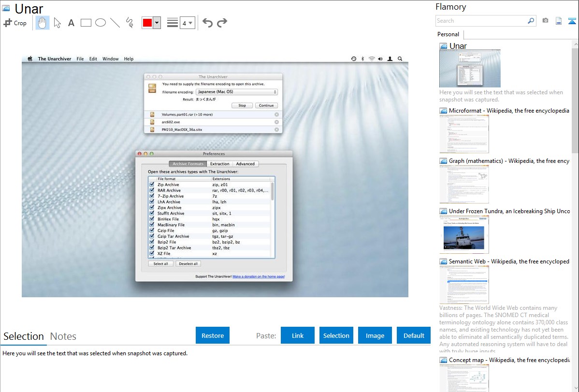This screenshot has width=579, height=392.
Task: Click the red color swatch
Action: tap(147, 23)
